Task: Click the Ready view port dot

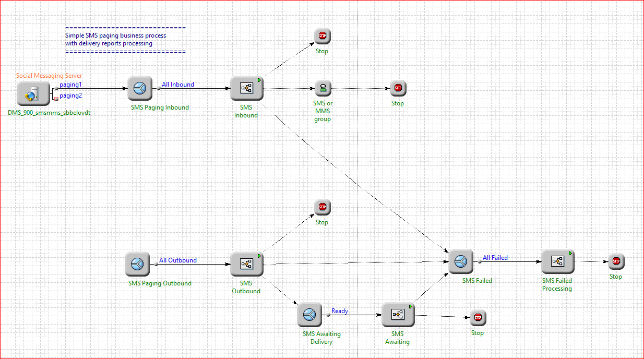Action: point(328,315)
